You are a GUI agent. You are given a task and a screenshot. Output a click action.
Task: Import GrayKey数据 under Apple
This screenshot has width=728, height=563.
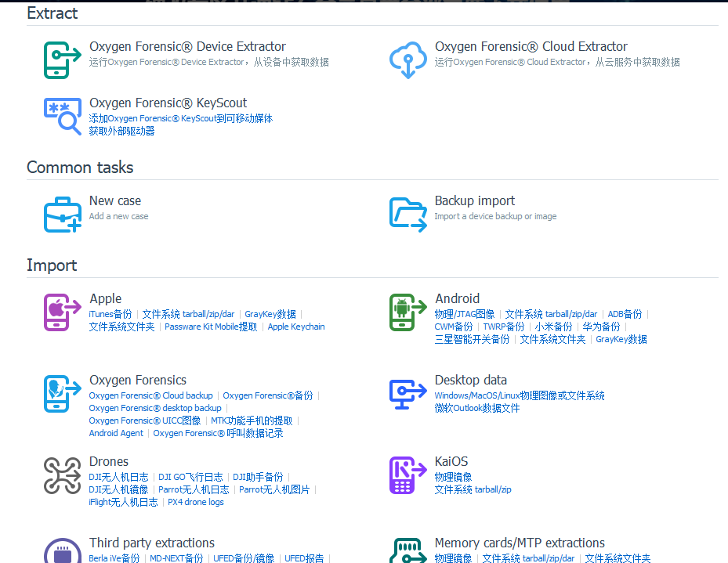270,314
